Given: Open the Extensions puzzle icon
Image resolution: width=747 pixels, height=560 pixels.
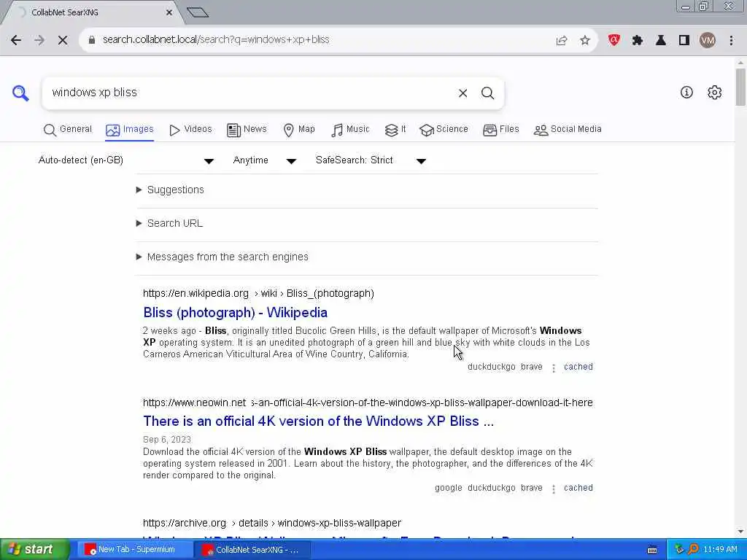Looking at the screenshot, I should click(638, 40).
